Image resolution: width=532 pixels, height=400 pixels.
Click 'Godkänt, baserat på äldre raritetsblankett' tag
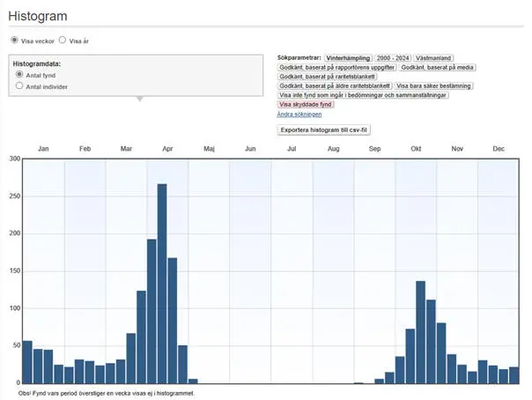(335, 85)
